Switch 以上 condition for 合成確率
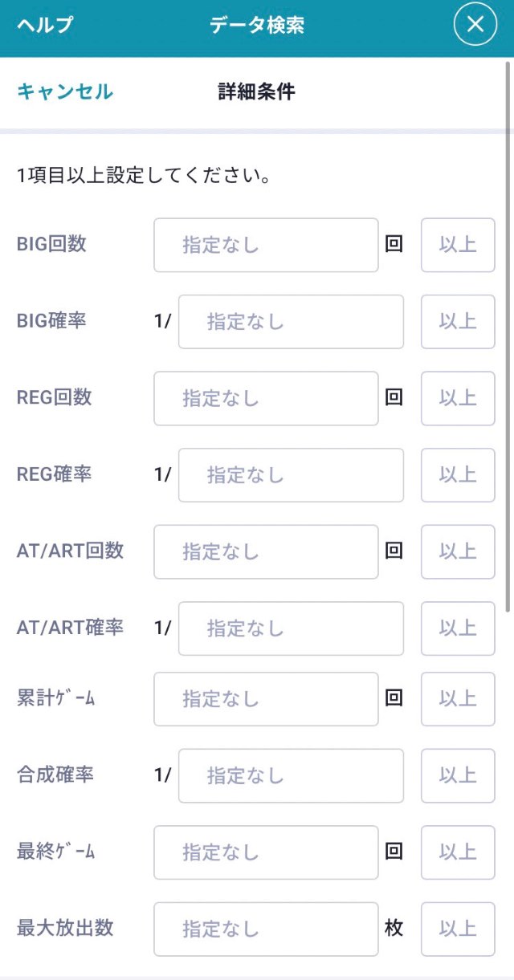The height and width of the screenshot is (980, 514). [x=458, y=775]
